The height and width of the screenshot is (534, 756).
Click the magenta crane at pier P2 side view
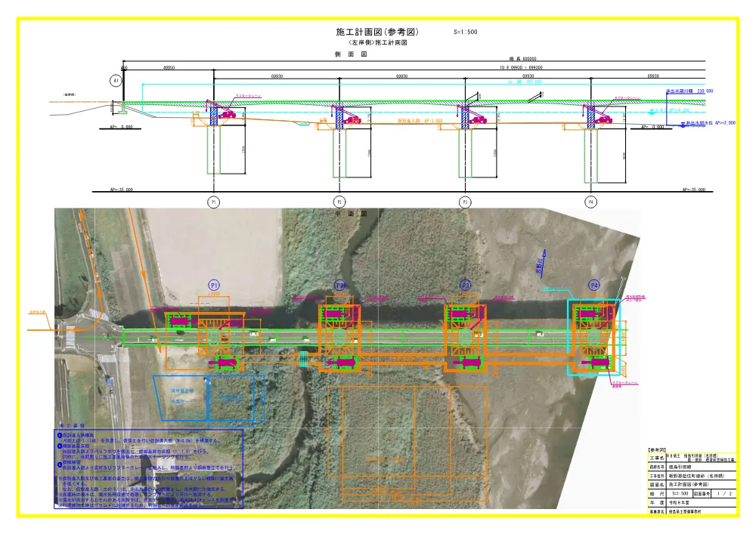[348, 114]
